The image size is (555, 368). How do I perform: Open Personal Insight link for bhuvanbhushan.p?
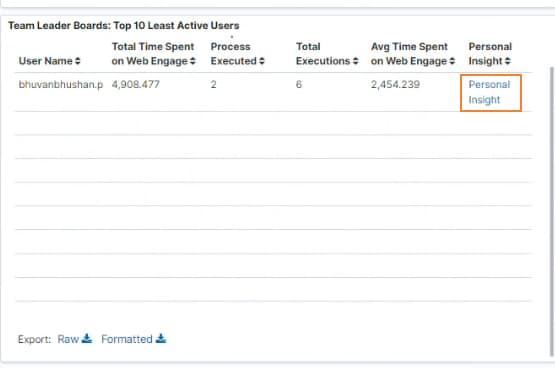489,92
